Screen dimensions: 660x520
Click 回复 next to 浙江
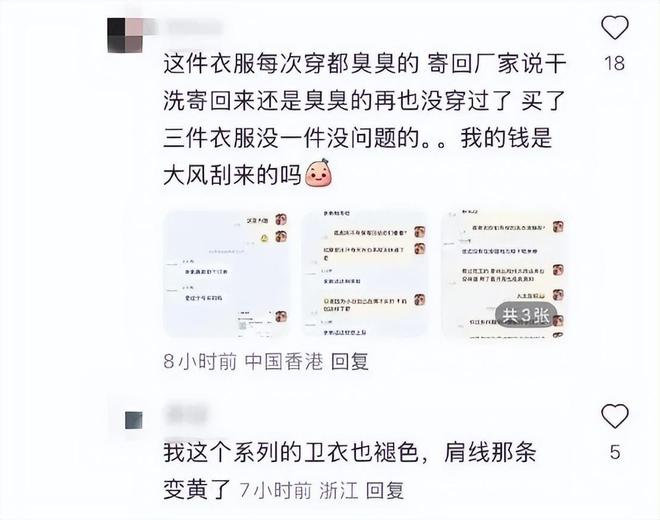click(385, 491)
